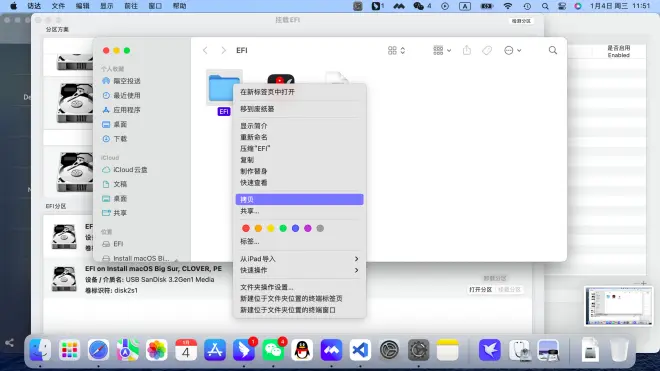This screenshot has width=660, height=371.
Task: Choose 文件夹操作设置... menu item
Action: point(299,287)
